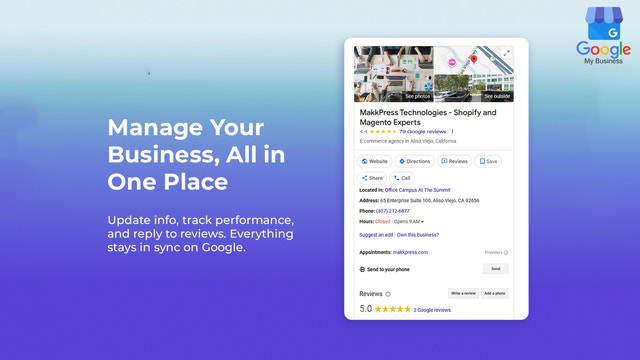The height and width of the screenshot is (360, 640).
Task: Expand the hours dropdown arrow
Action: [422, 222]
